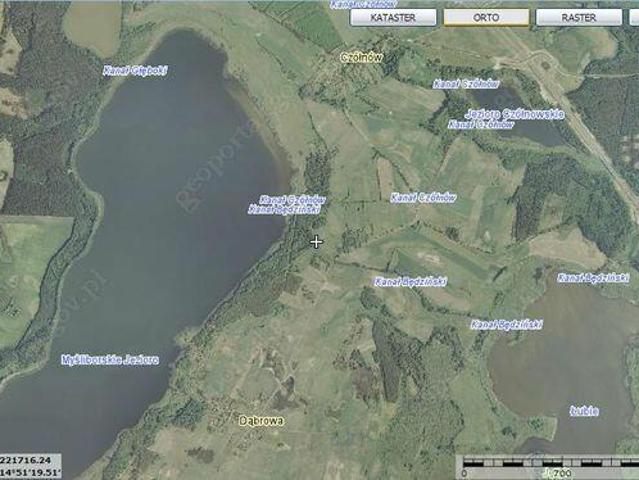Image resolution: width=639 pixels, height=480 pixels.
Task: Switch to the RASTER map view
Action: [x=578, y=17]
